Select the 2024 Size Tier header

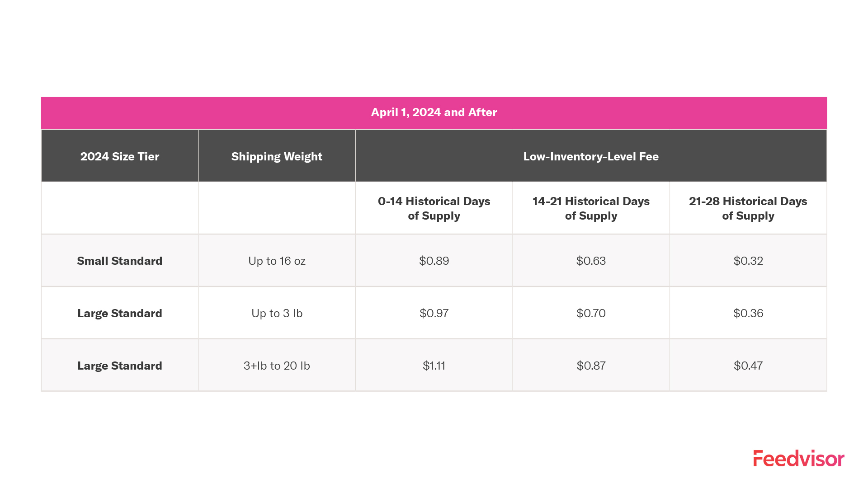click(120, 156)
